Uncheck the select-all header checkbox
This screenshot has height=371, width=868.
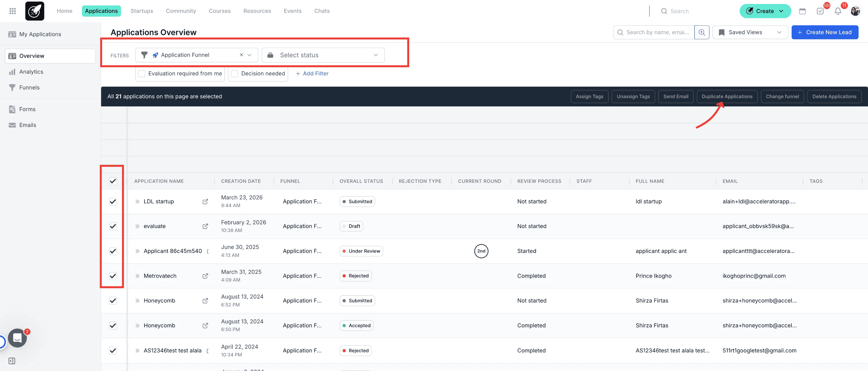(x=113, y=181)
